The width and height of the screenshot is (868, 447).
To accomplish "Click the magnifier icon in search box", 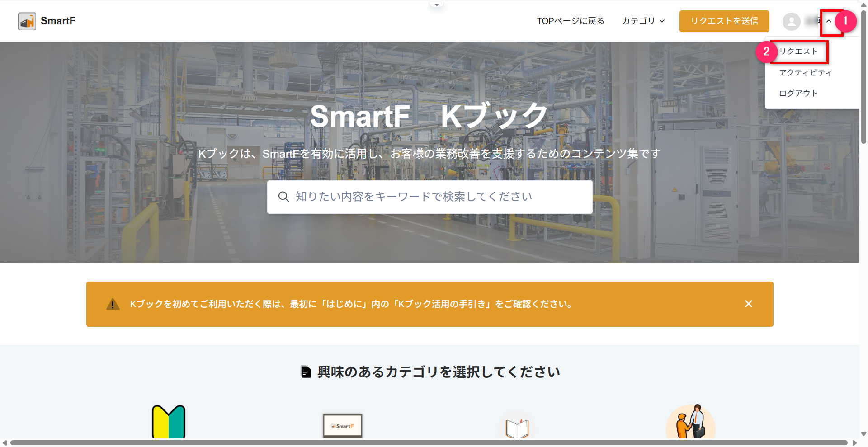I will 283,197.
